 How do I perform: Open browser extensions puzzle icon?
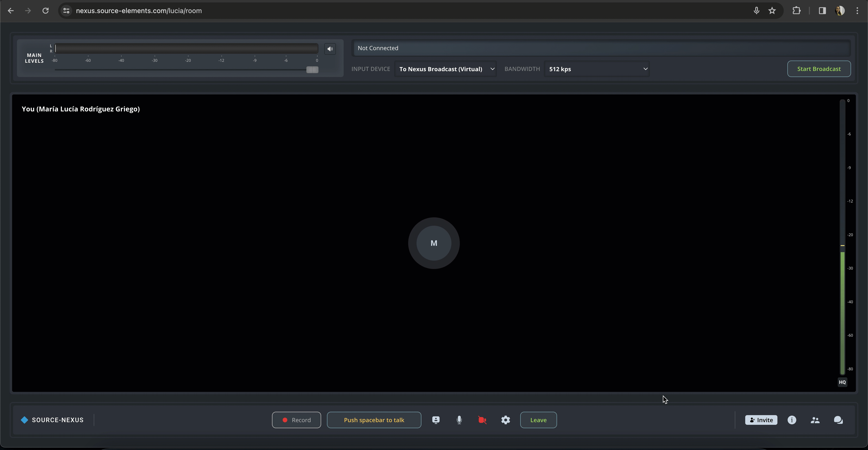(797, 11)
